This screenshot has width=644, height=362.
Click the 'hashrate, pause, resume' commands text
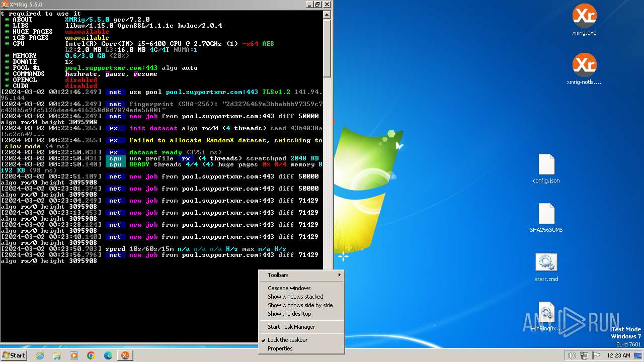[x=111, y=74]
